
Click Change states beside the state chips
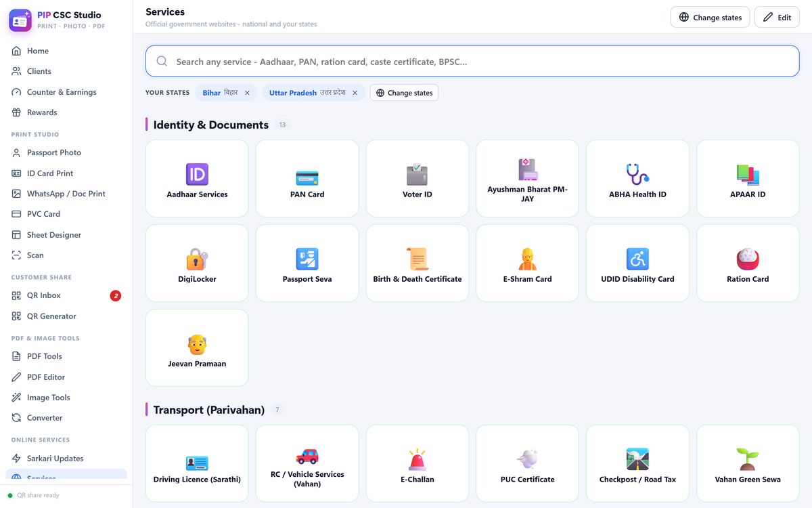[x=404, y=93]
